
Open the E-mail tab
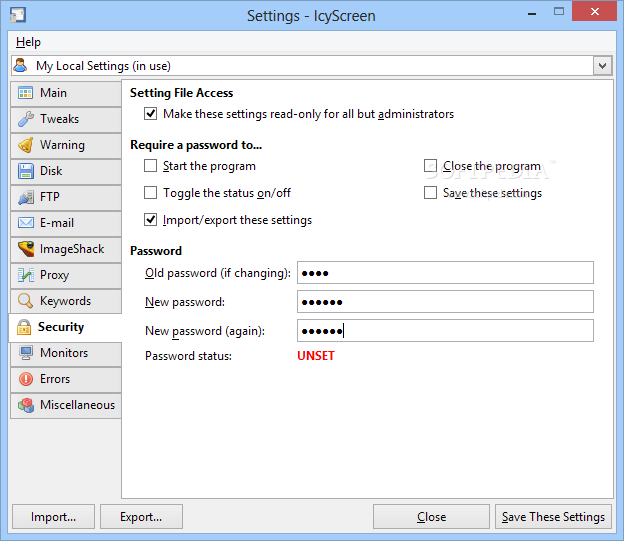coord(66,223)
